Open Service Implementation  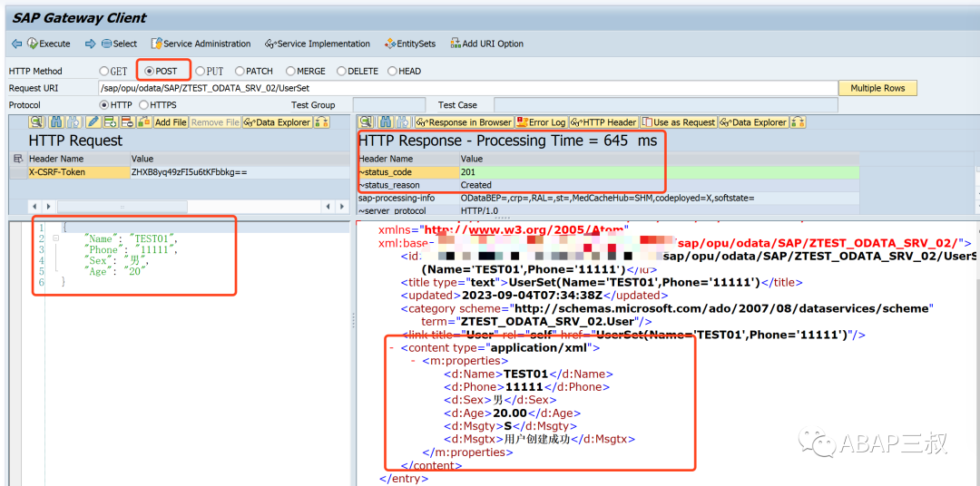pos(318,44)
